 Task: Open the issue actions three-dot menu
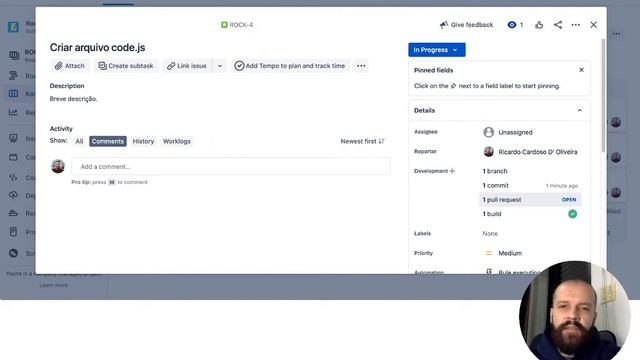pos(576,25)
